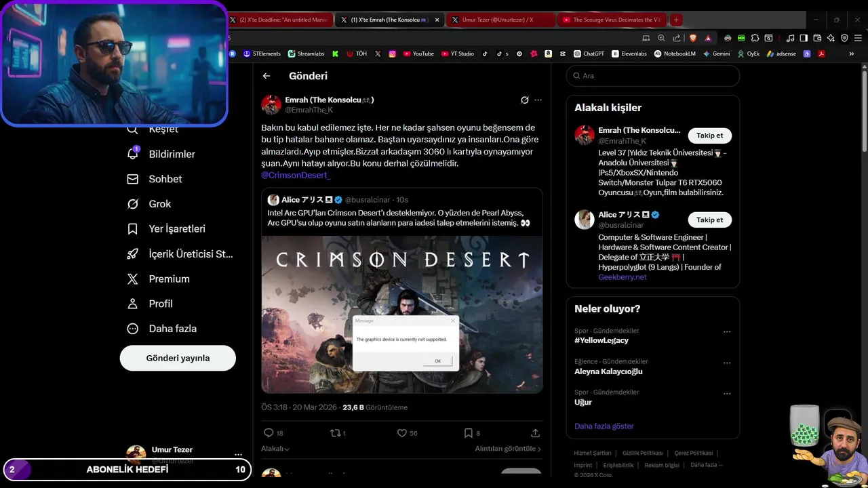Viewport: 868px width, 488px height.
Task: Open Hizmet Şartları footer link
Action: (x=593, y=453)
